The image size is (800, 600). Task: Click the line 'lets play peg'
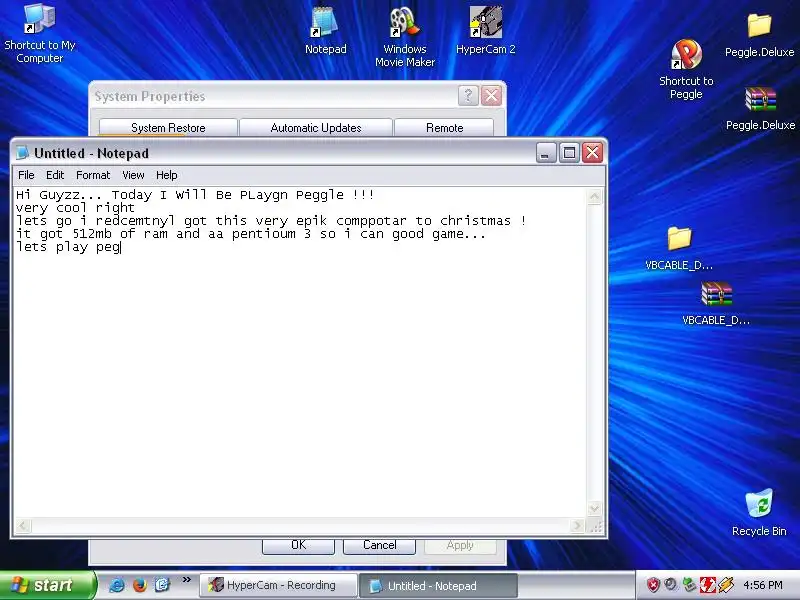(x=68, y=247)
